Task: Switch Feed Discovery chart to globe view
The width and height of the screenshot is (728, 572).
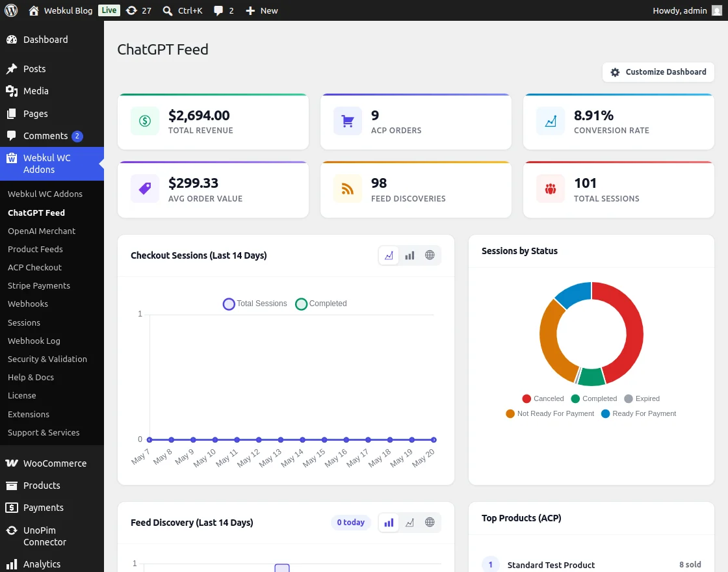Action: point(430,523)
